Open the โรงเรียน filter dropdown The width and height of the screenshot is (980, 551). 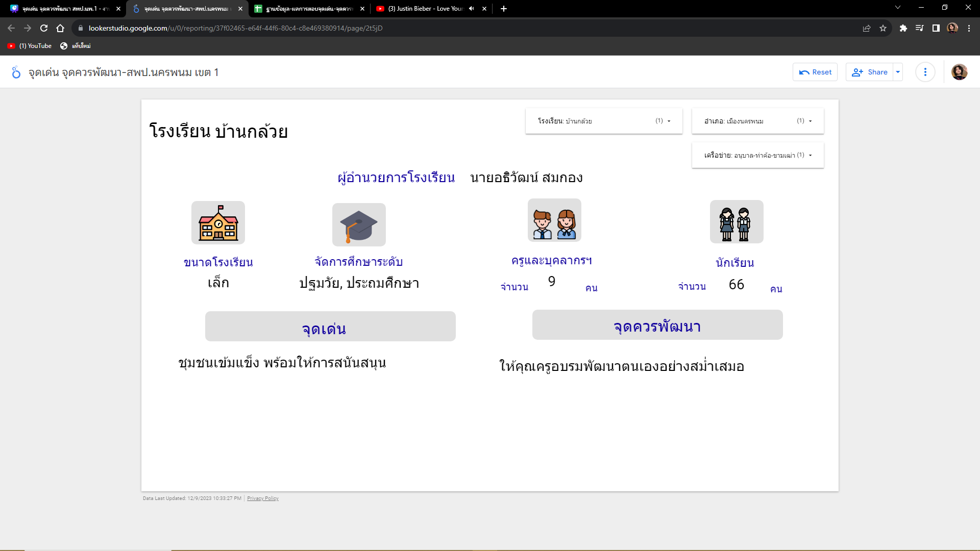pos(604,121)
